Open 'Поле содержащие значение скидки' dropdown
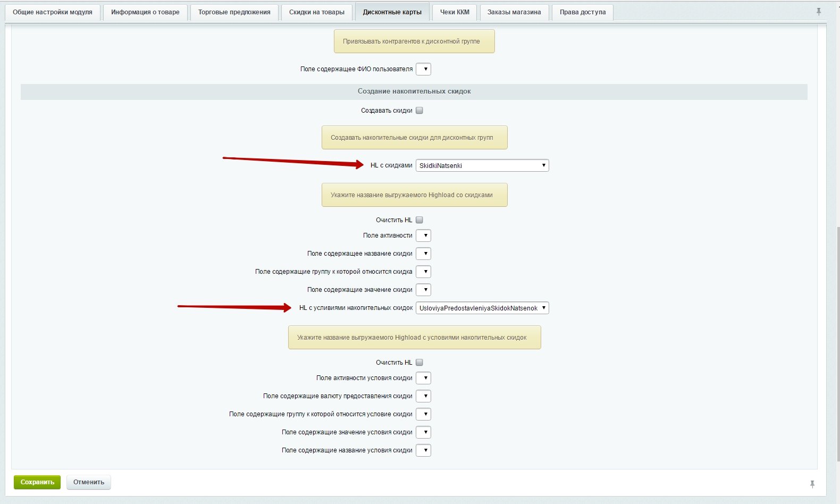This screenshot has width=840, height=504. pos(423,290)
